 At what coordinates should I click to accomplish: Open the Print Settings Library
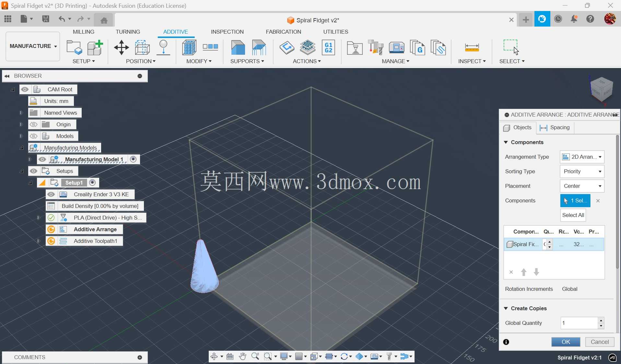point(355,48)
